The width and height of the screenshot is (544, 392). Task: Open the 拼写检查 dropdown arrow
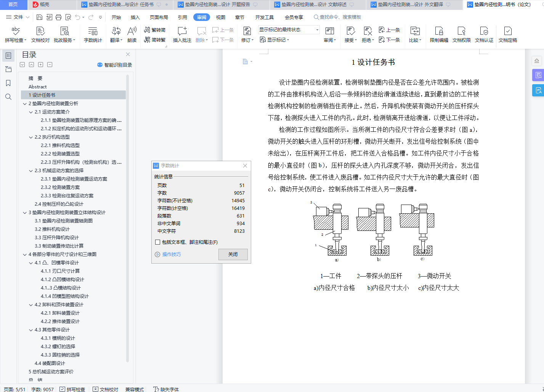(25, 40)
